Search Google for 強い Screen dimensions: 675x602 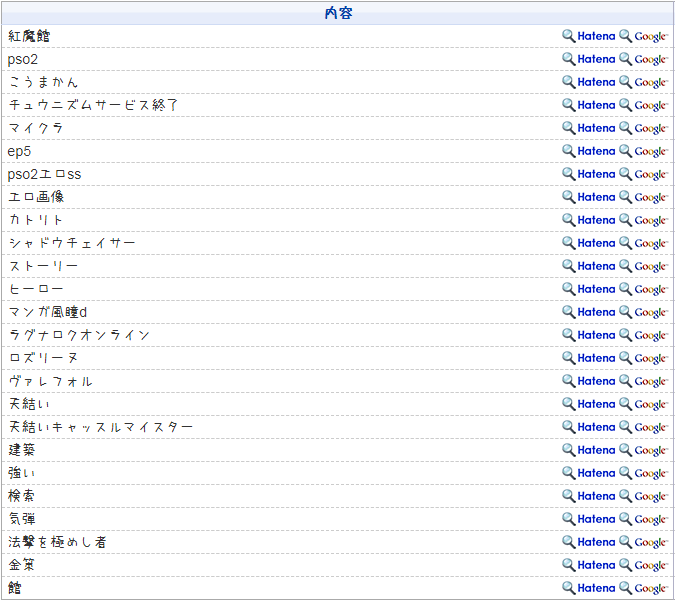click(x=643, y=473)
